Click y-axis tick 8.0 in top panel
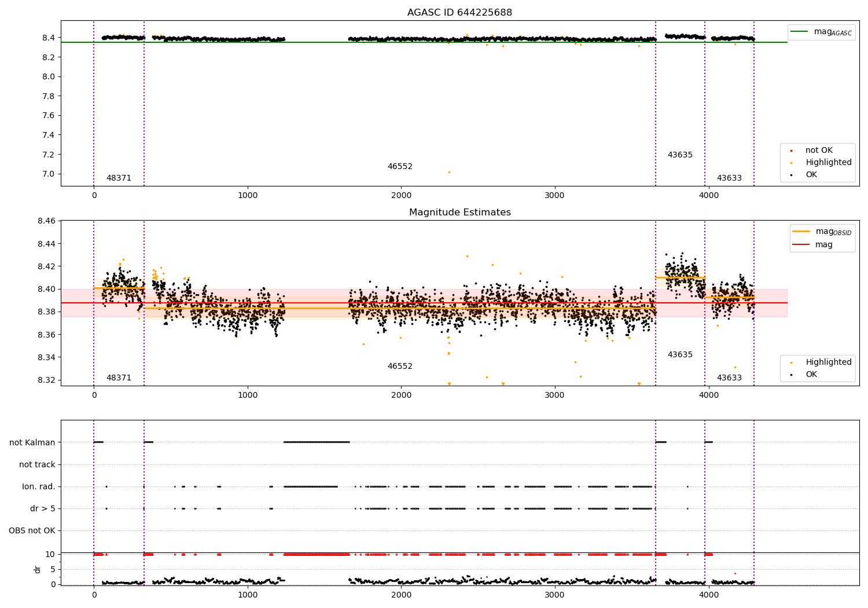Viewport: 868px width, 608px height. coord(49,76)
